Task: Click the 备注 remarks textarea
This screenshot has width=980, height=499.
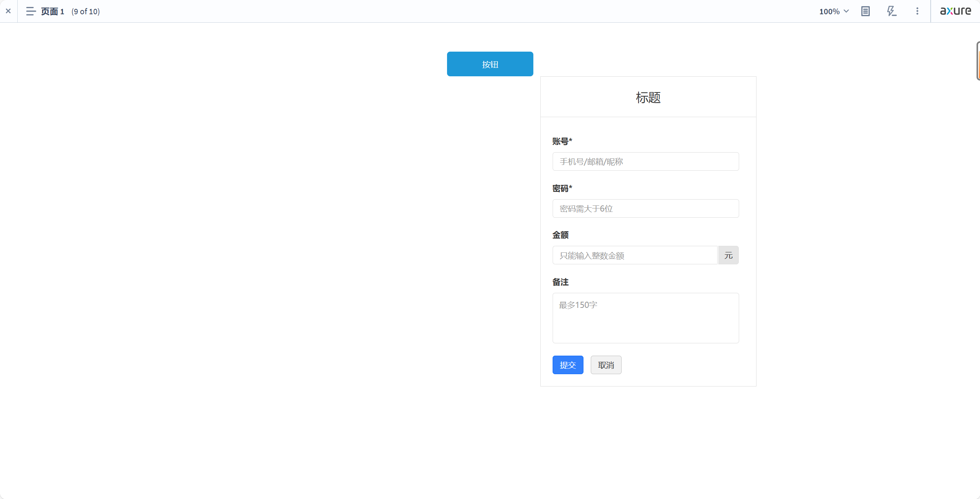Action: [645, 318]
